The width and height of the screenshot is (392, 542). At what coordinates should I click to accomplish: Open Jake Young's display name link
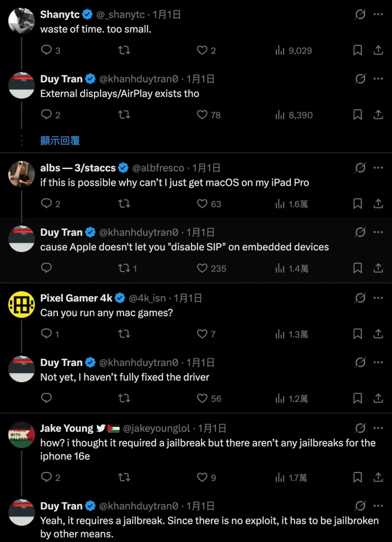pos(67,428)
